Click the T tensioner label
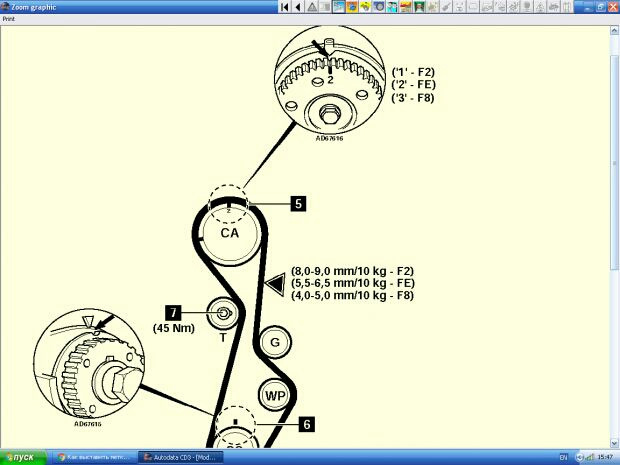 point(223,337)
